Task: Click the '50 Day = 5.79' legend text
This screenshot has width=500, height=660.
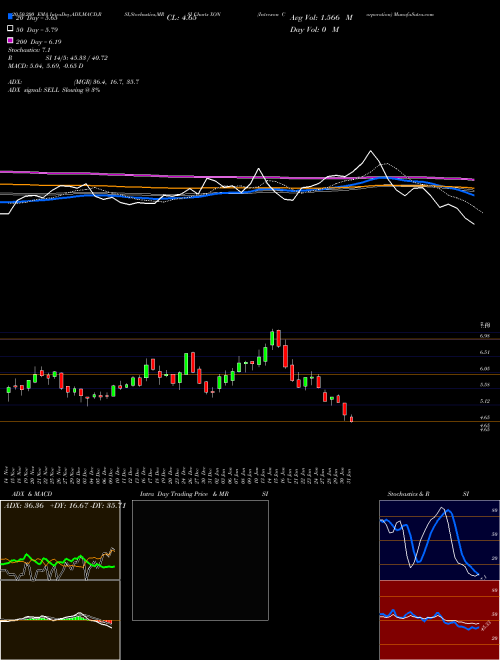Action: coord(37,30)
